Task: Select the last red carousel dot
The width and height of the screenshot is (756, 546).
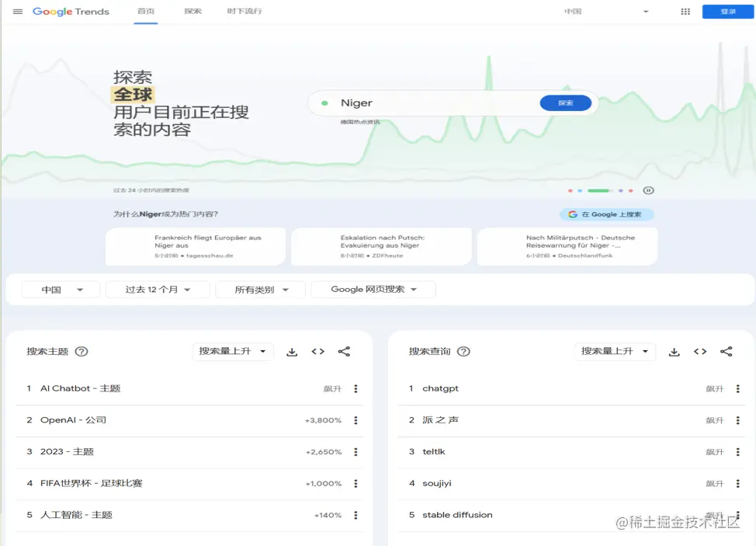Action: click(x=630, y=191)
